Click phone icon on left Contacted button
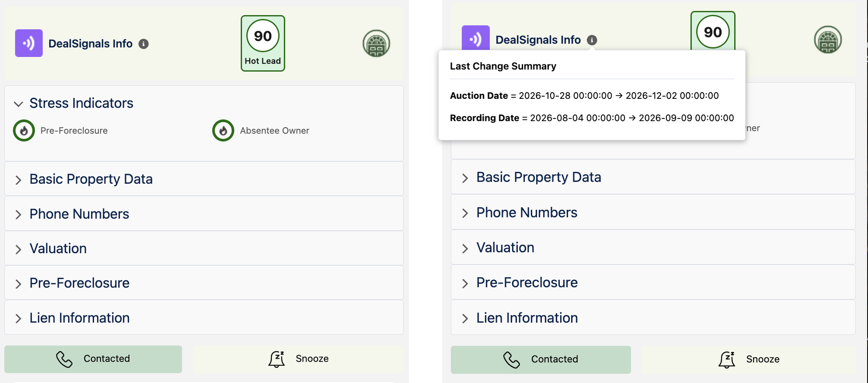The width and height of the screenshot is (868, 383). point(64,359)
